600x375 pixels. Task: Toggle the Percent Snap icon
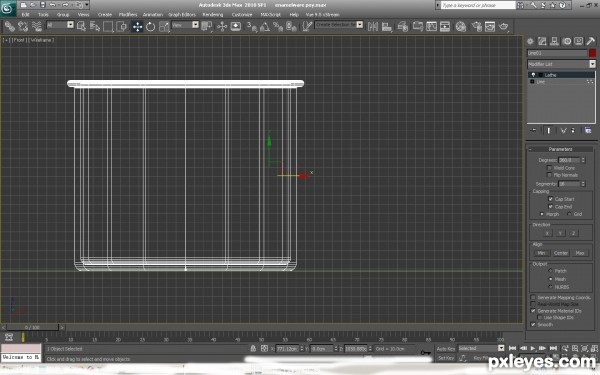(278, 26)
